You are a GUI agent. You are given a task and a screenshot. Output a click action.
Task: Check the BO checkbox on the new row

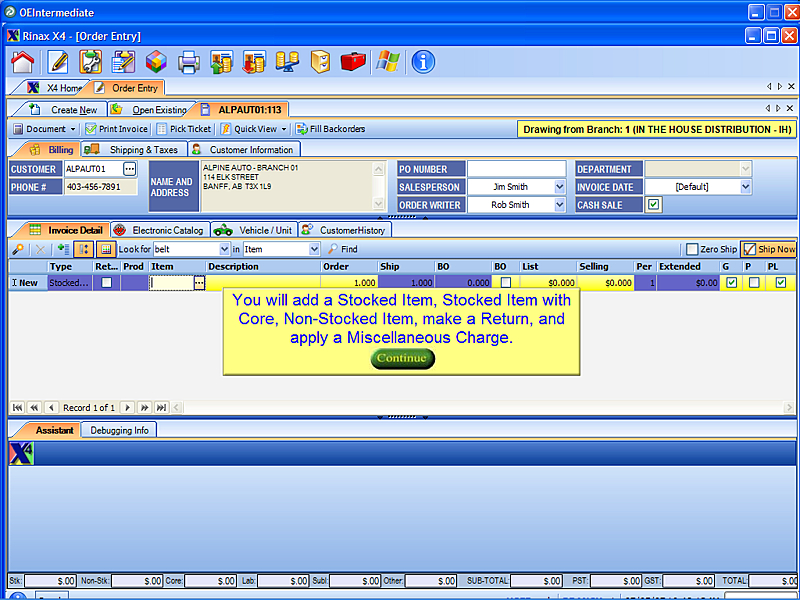click(x=506, y=283)
